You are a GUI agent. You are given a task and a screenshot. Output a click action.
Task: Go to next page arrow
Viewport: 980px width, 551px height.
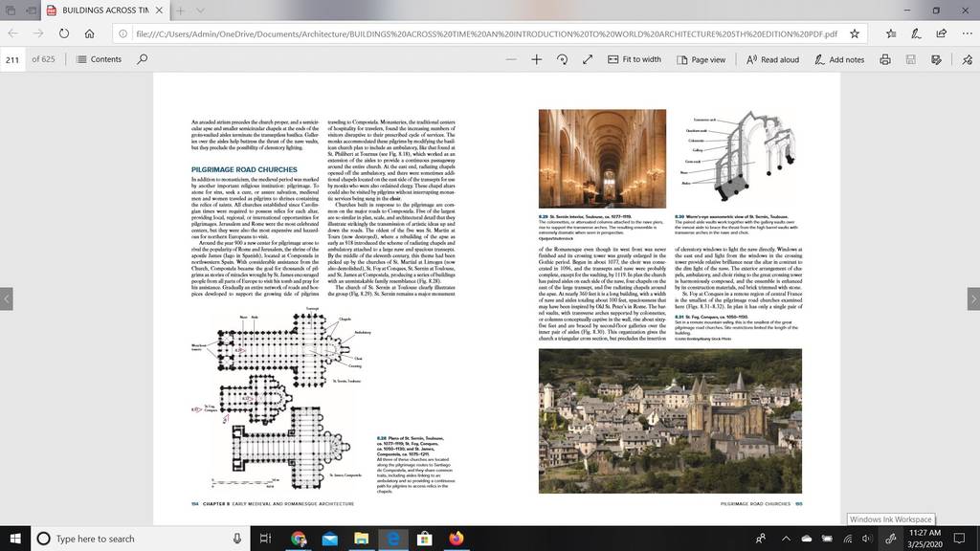click(973, 298)
